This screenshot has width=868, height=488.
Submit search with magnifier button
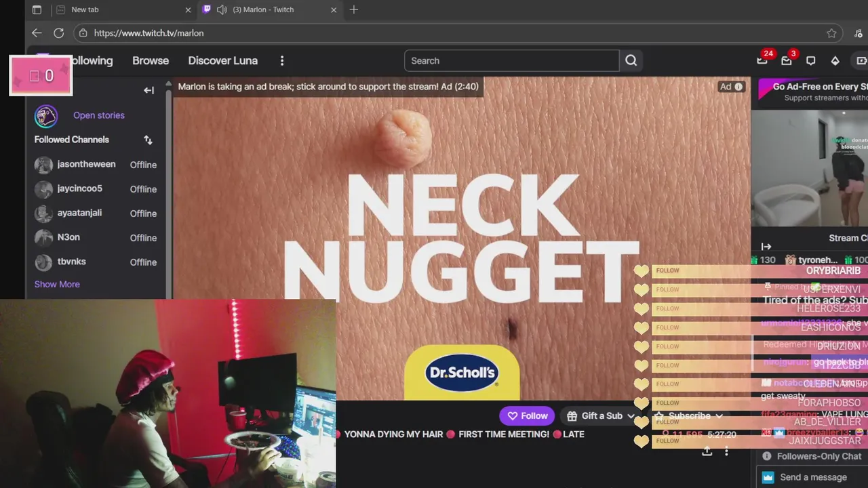click(x=631, y=60)
